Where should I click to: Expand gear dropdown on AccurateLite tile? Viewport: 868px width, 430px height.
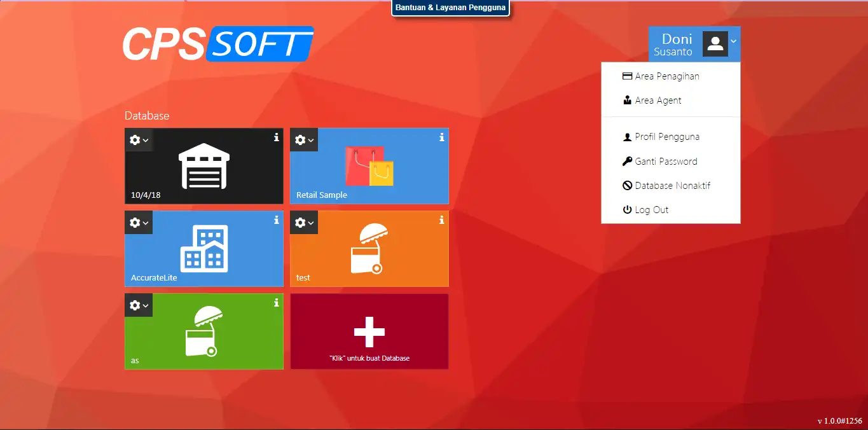(x=139, y=223)
